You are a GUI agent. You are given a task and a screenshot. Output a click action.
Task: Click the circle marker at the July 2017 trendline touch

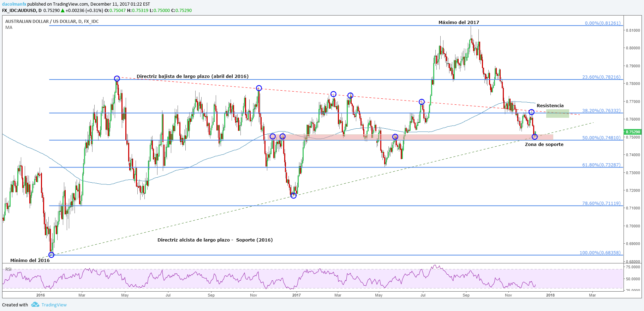pos(422,102)
